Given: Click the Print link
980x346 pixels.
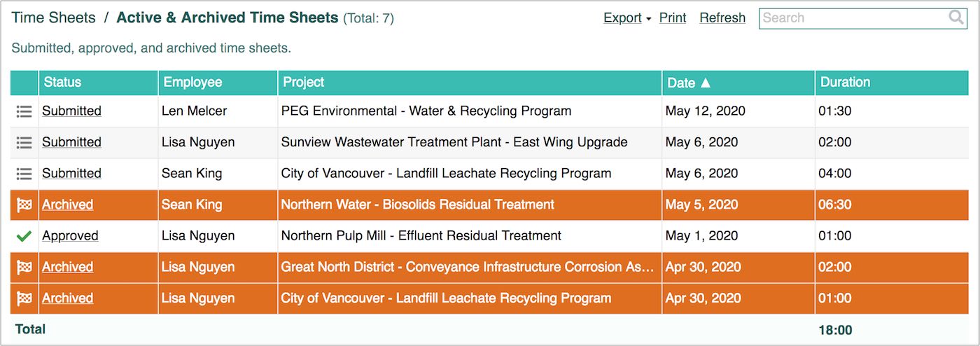Looking at the screenshot, I should pos(673,18).
